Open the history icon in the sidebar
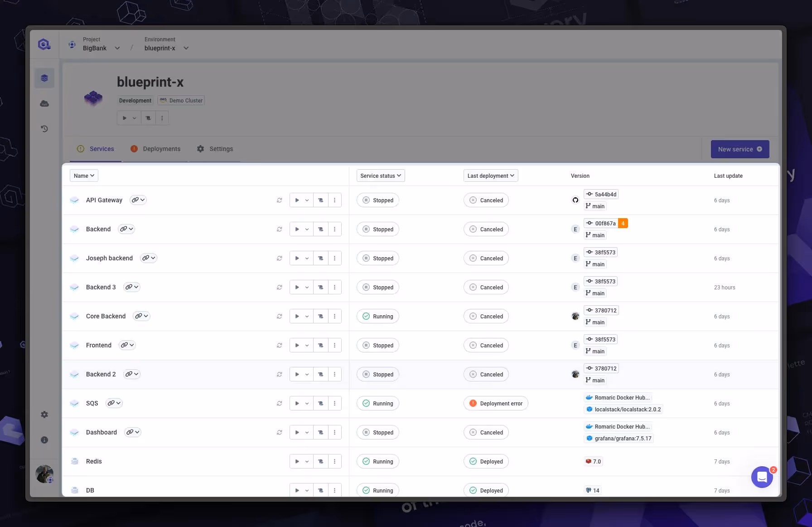The image size is (812, 527). coord(44,128)
